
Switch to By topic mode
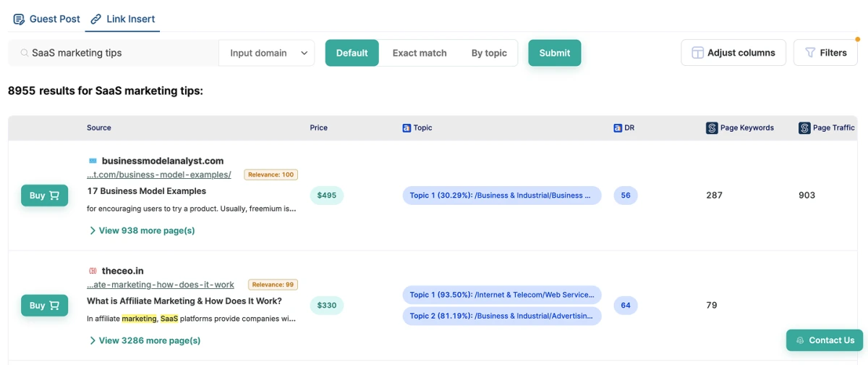tap(489, 53)
